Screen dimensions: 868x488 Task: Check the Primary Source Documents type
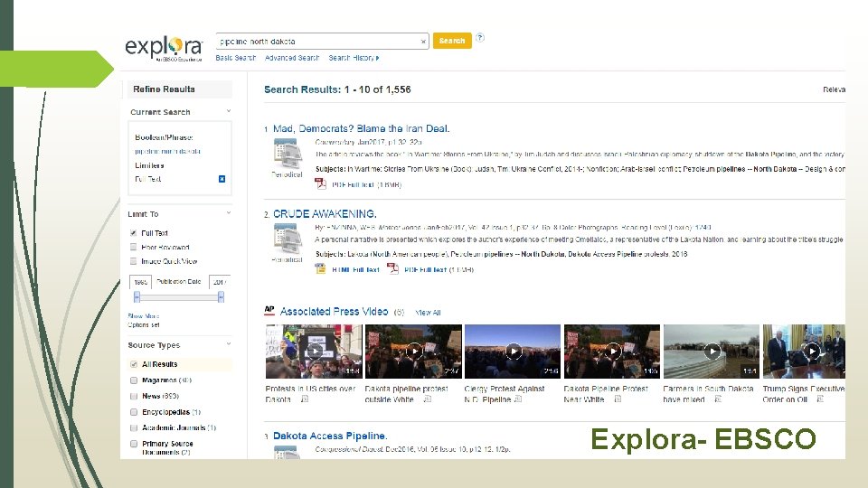134,444
